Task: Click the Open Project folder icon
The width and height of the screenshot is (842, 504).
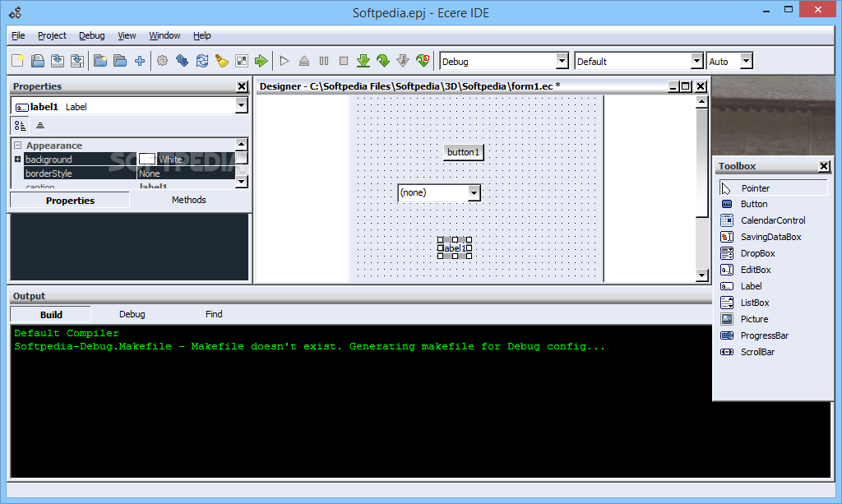Action: click(120, 61)
